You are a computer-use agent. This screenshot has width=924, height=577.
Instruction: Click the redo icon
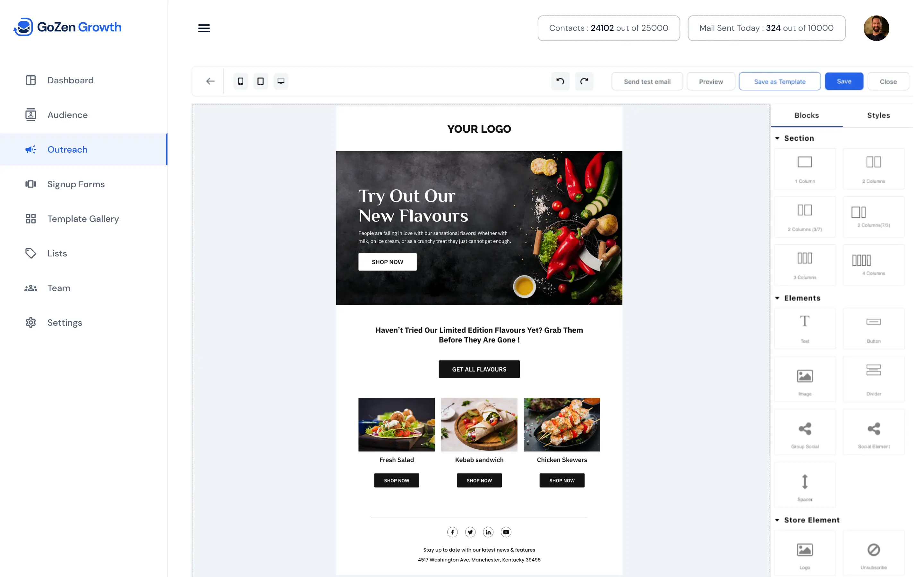coord(583,80)
